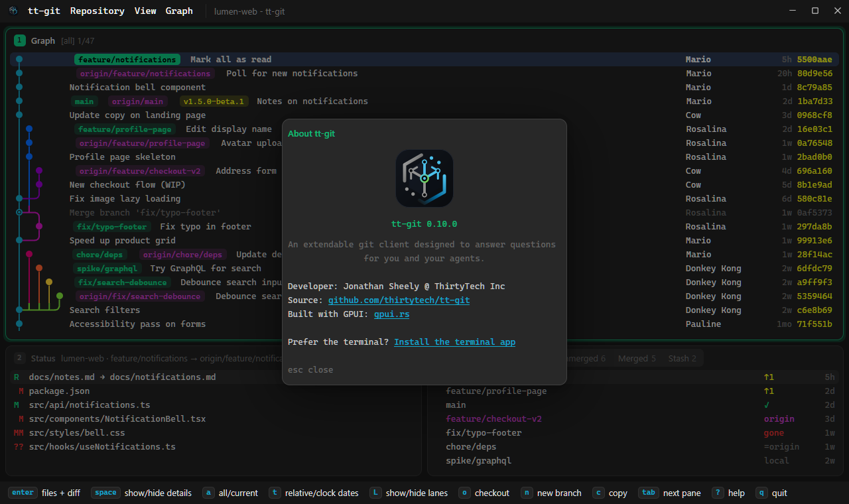
Task: Click the origin/main branch badge
Action: point(137,101)
